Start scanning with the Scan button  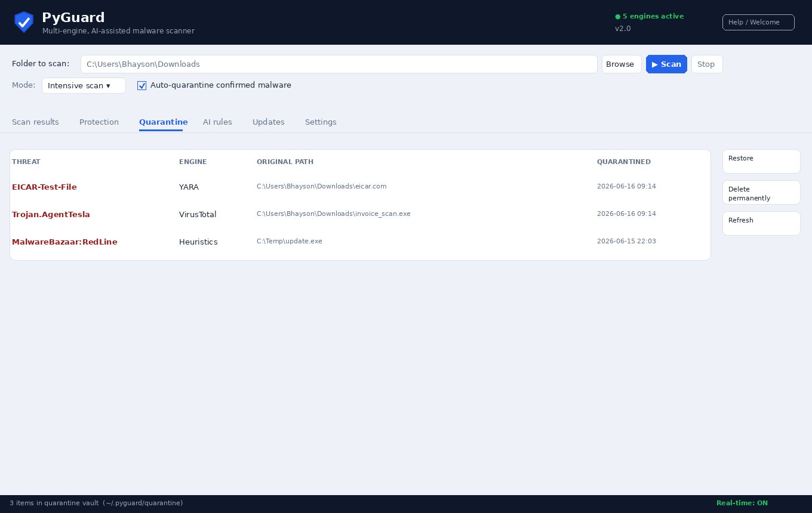666,64
